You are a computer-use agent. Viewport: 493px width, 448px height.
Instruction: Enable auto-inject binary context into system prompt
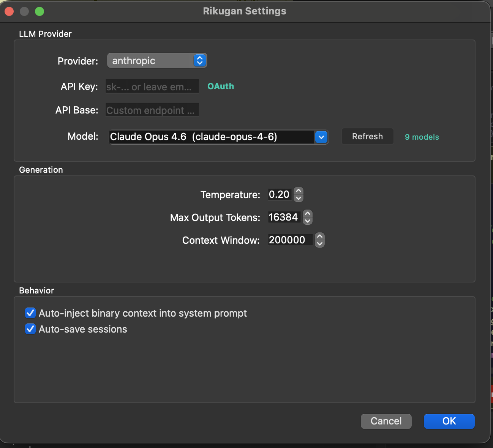point(30,313)
